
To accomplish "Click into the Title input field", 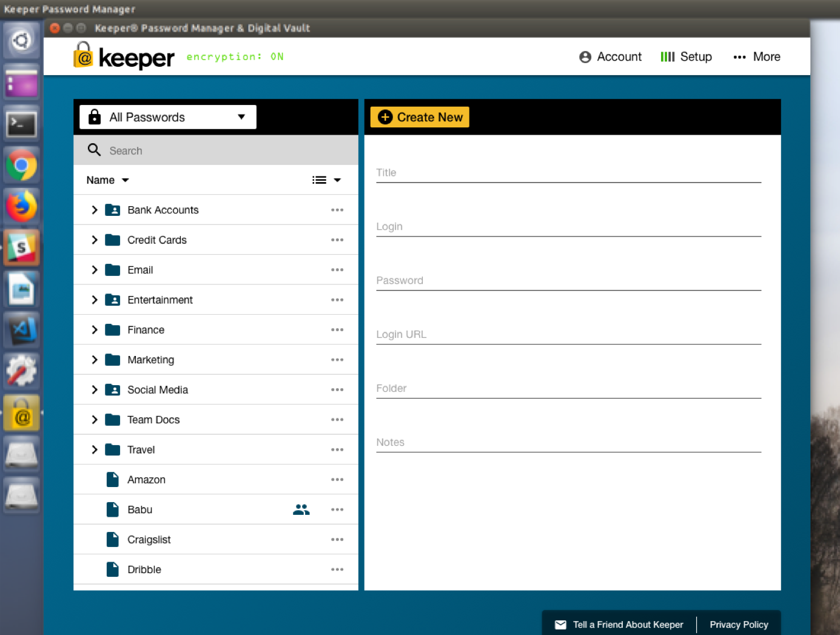I will (568, 173).
